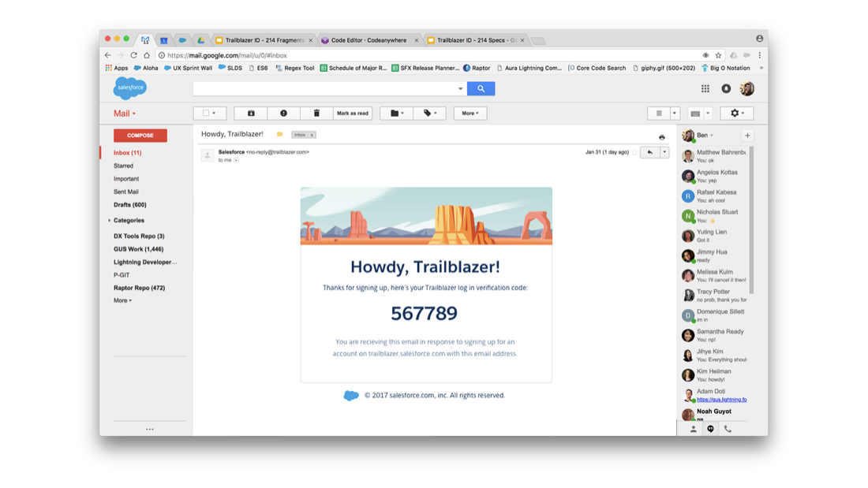The height and width of the screenshot is (488, 868).
Task: Select the Starred folder
Action: 123,166
